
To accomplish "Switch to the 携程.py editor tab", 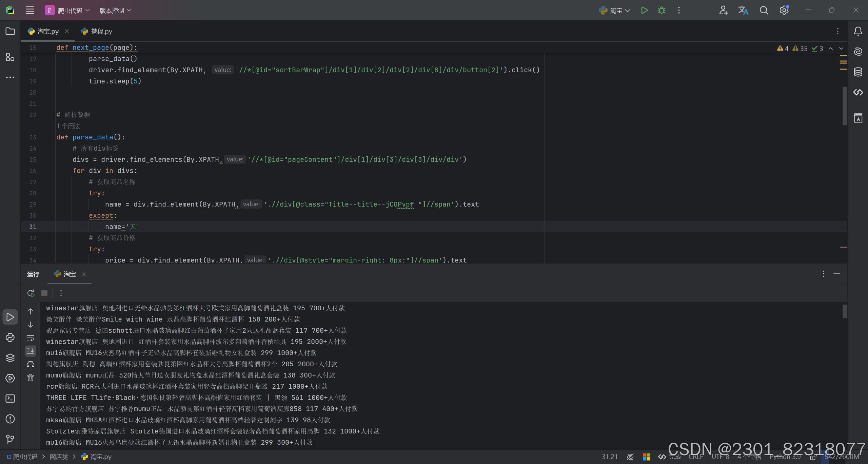I will [97, 31].
